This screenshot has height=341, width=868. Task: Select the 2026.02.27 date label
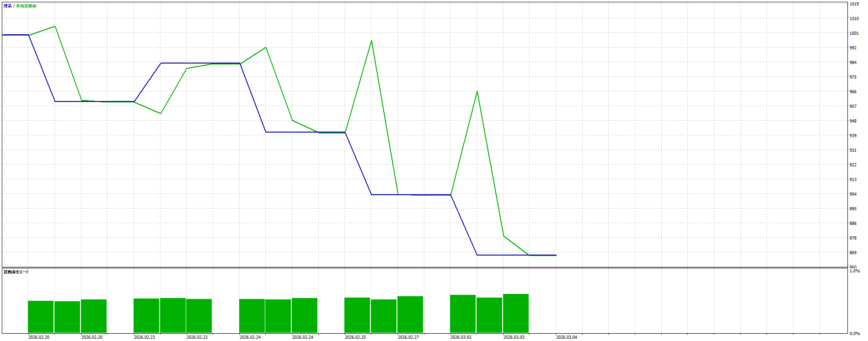click(408, 337)
